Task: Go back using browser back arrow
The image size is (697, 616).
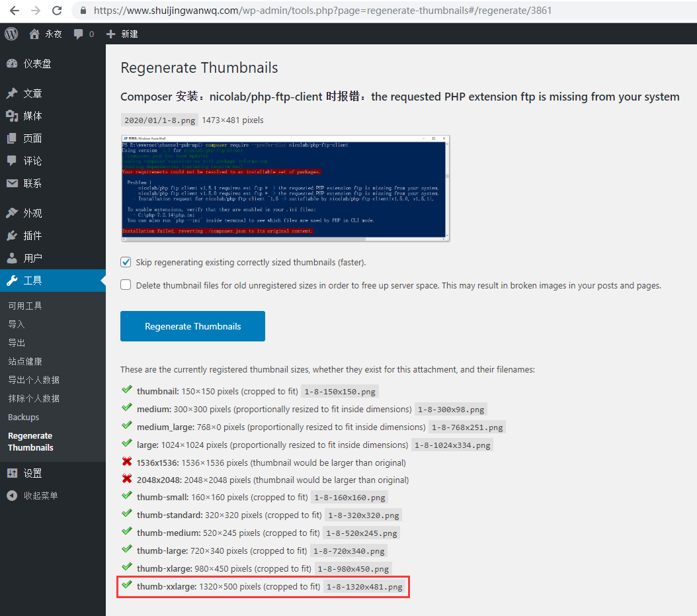Action: (x=15, y=11)
